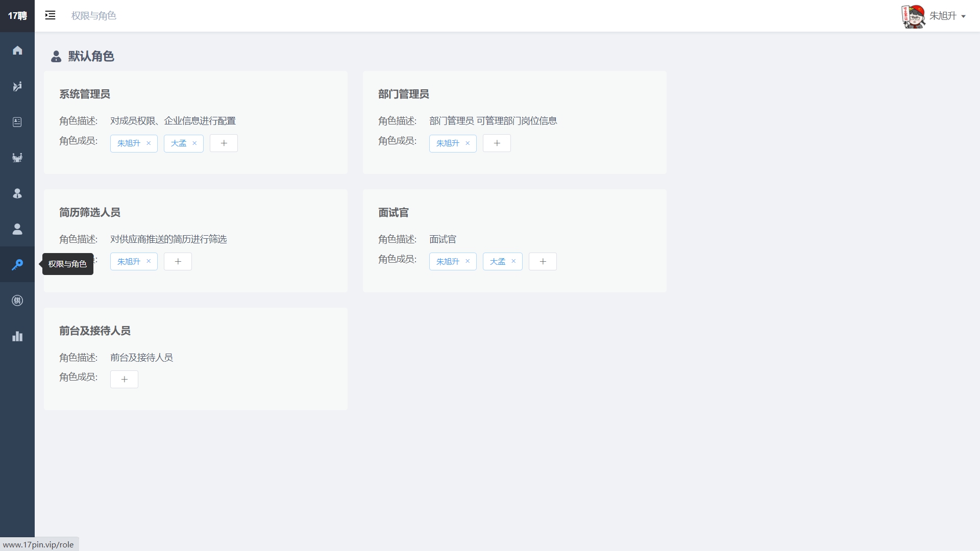
Task: Click the sidebar person-with-tie icon
Action: click(x=17, y=193)
